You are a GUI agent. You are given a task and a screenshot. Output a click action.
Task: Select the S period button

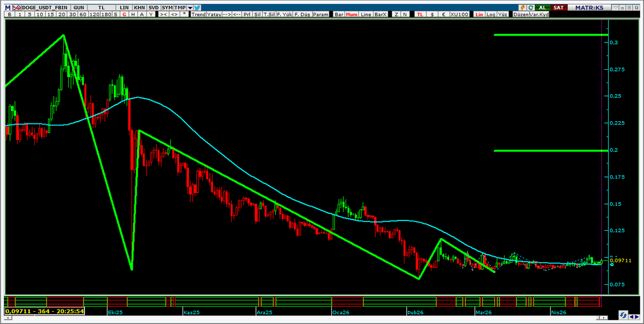[115, 14]
